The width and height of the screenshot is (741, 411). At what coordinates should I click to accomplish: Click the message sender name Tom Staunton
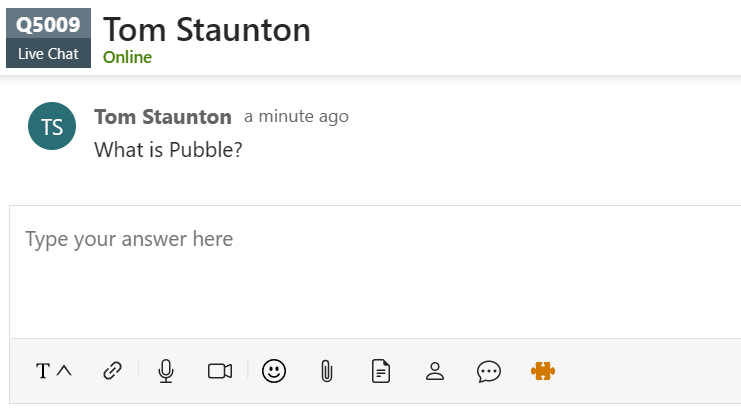(163, 117)
